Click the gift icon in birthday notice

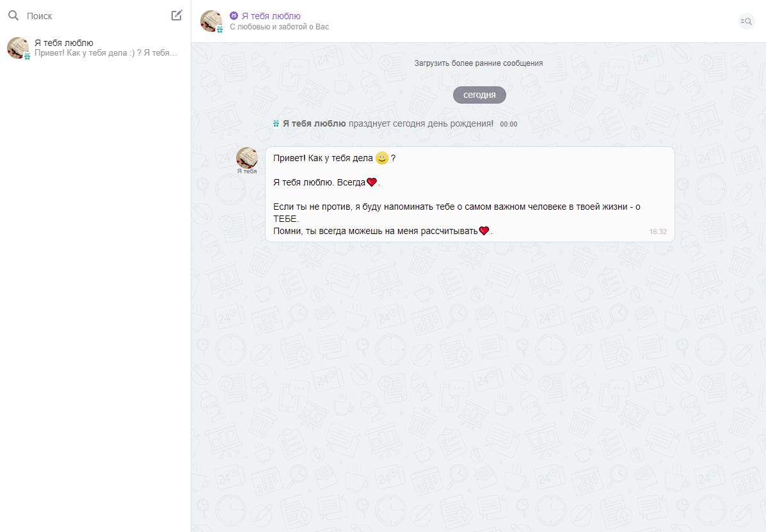point(276,123)
